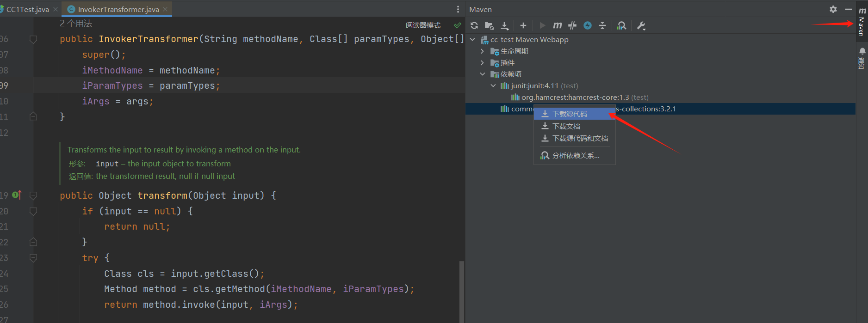868x323 pixels.
Task: Open Maven Settings wrench icon
Action: coord(641,26)
